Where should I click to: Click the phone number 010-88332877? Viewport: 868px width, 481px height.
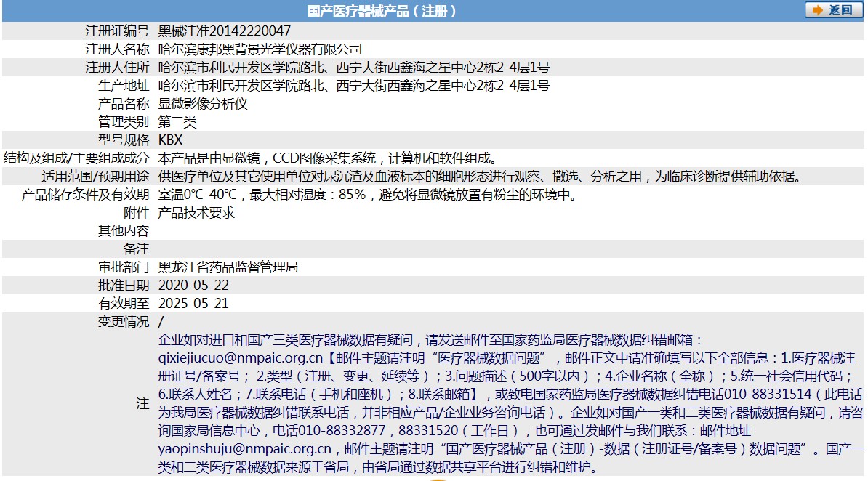(341, 431)
